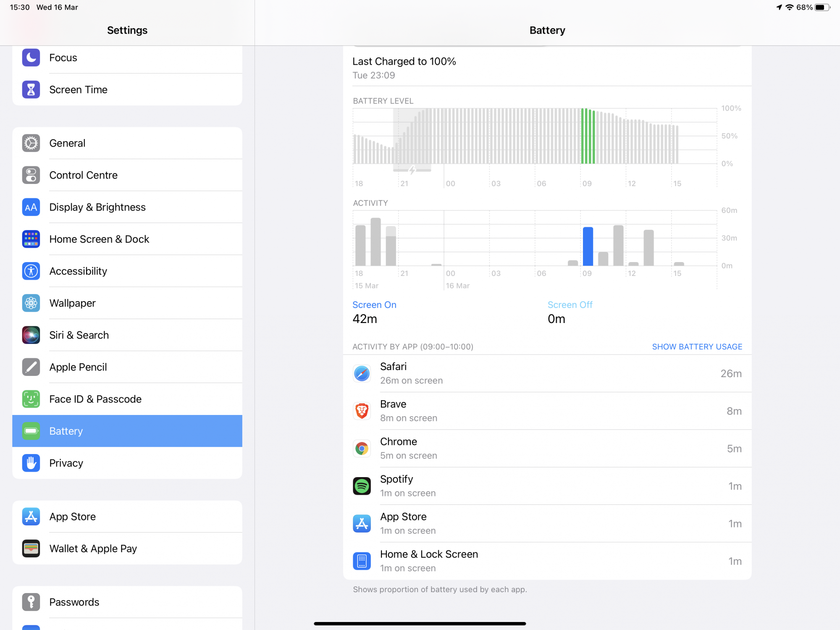This screenshot has width=840, height=630.
Task: Tap the Spotify app icon
Action: (362, 486)
